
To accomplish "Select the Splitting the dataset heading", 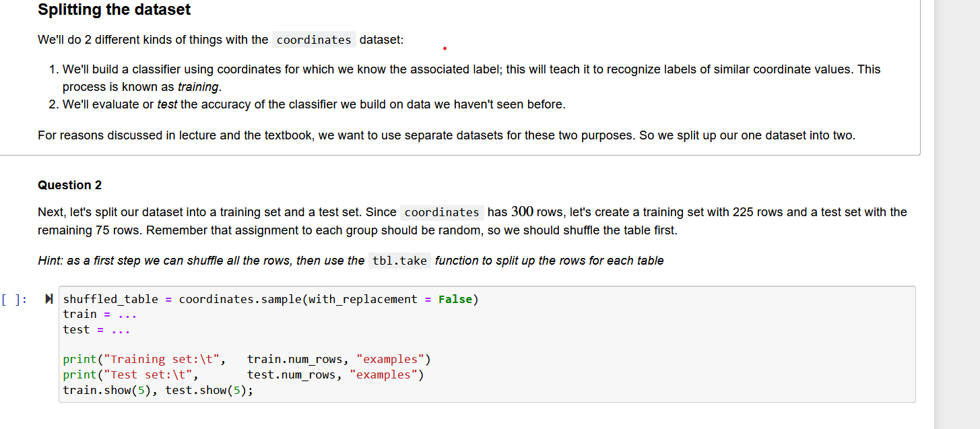I will pyautogui.click(x=114, y=9).
